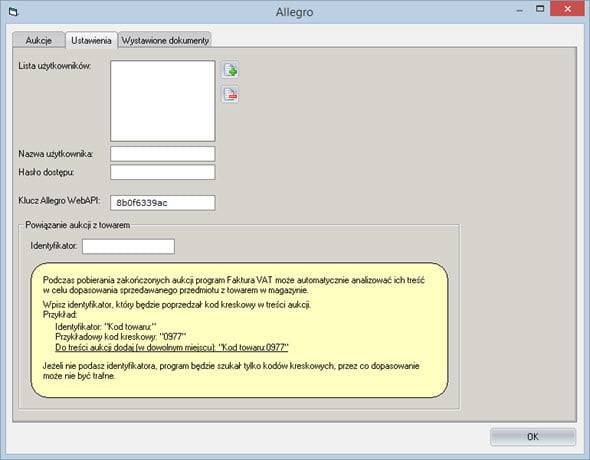Click the 'Powiązanie aukcji z towarem' group title
The height and width of the screenshot is (460, 590).
(78, 225)
